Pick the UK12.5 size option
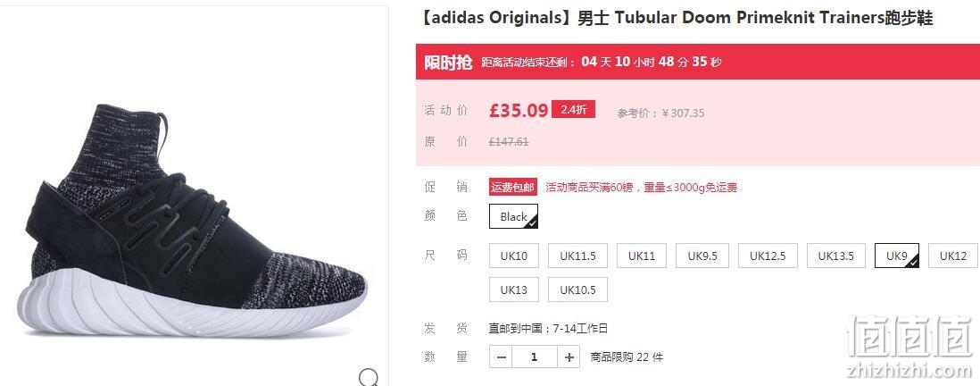The image size is (980, 386). pyautogui.click(x=768, y=256)
